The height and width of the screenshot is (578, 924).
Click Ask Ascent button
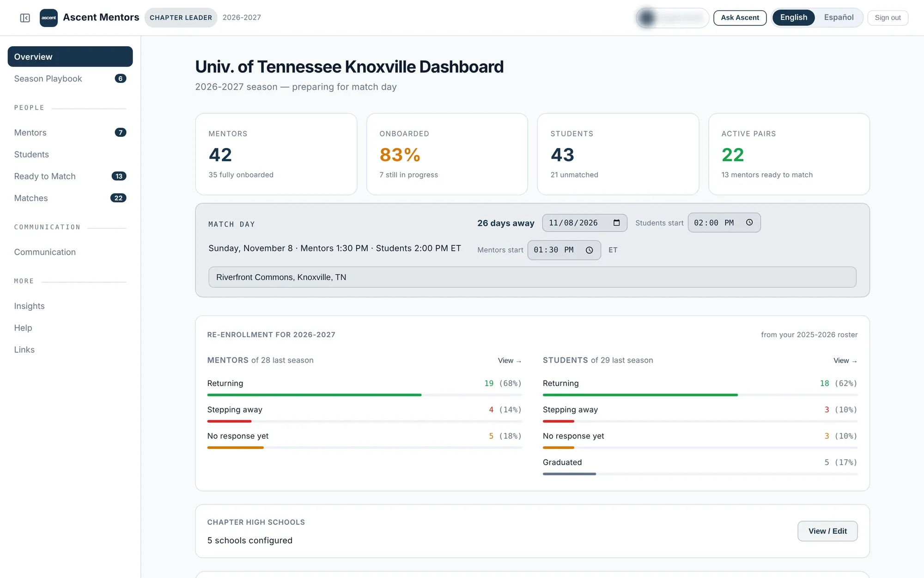click(740, 18)
